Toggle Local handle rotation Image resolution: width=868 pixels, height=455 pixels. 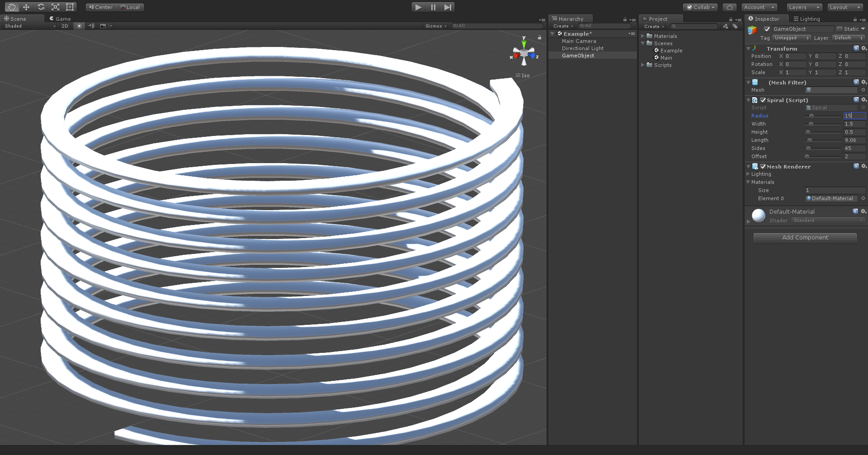pos(130,7)
